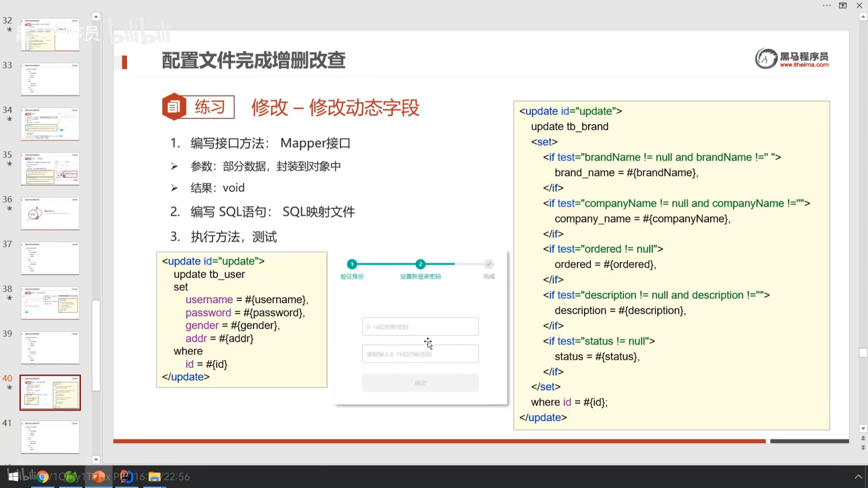Screen dimensions: 868x488
Task: Click the 完成 checkmark step circle
Action: pyautogui.click(x=489, y=264)
